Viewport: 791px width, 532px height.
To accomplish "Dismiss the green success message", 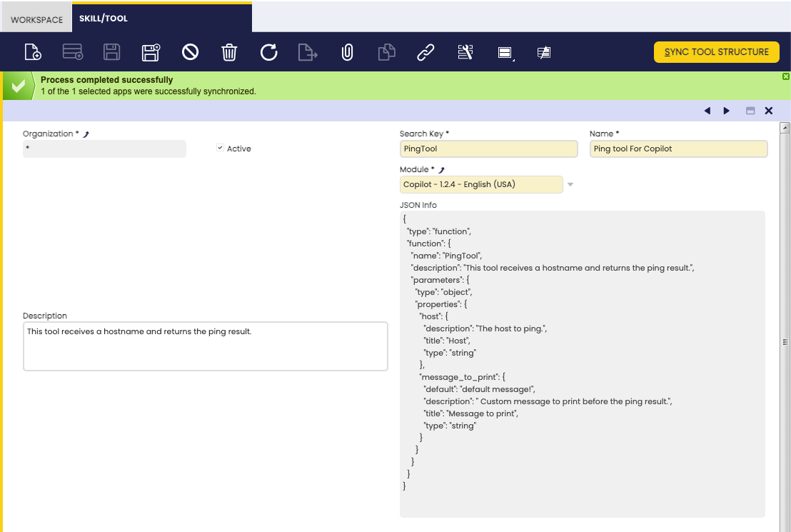I will (x=785, y=76).
